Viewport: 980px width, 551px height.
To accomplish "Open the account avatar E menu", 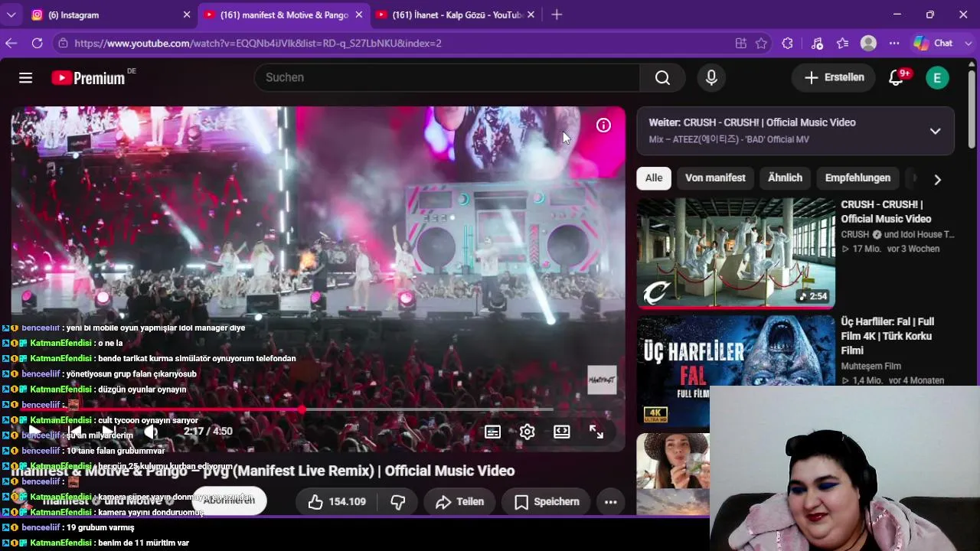I will coord(937,77).
